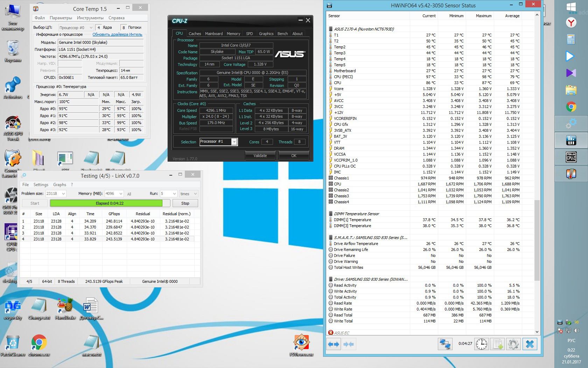Select the chrome.exe desktop shortcut
The width and height of the screenshot is (588, 368).
[x=39, y=346]
